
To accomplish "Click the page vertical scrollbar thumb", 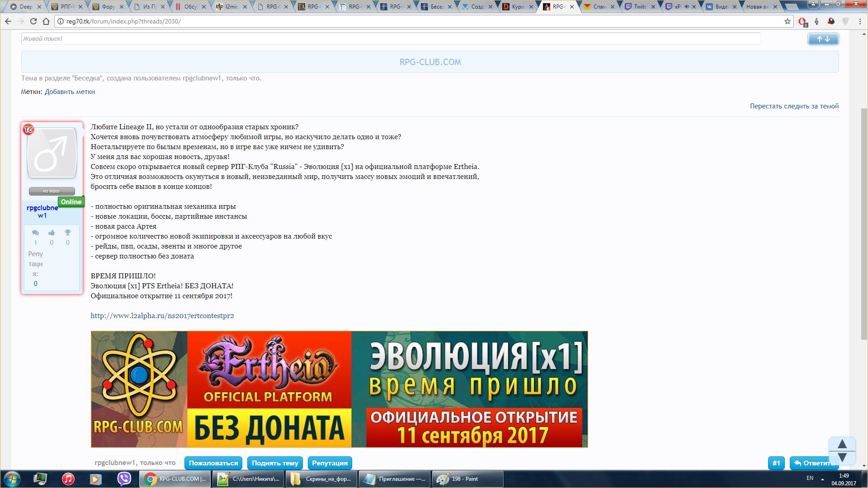I will [x=864, y=224].
